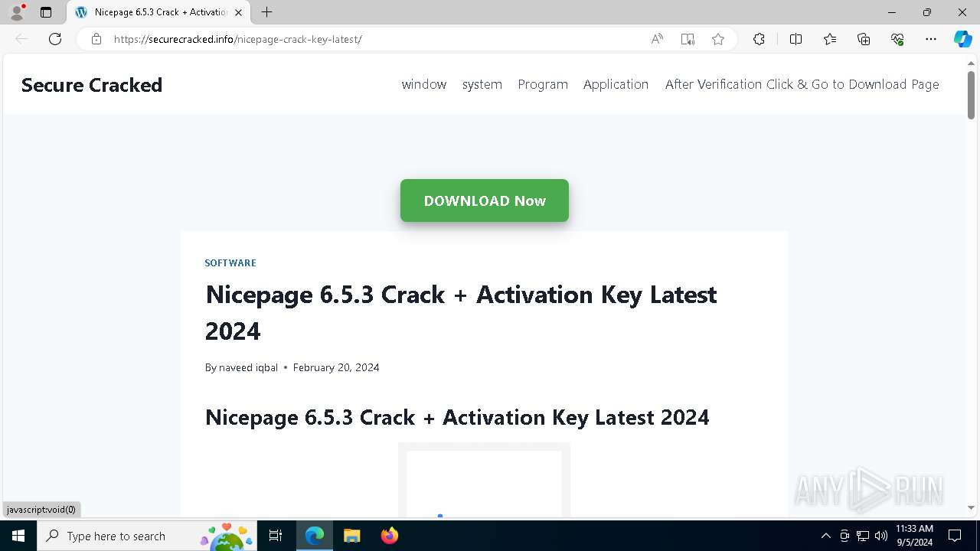Image resolution: width=980 pixels, height=551 pixels.
Task: Open the Favorites list
Action: tap(830, 39)
